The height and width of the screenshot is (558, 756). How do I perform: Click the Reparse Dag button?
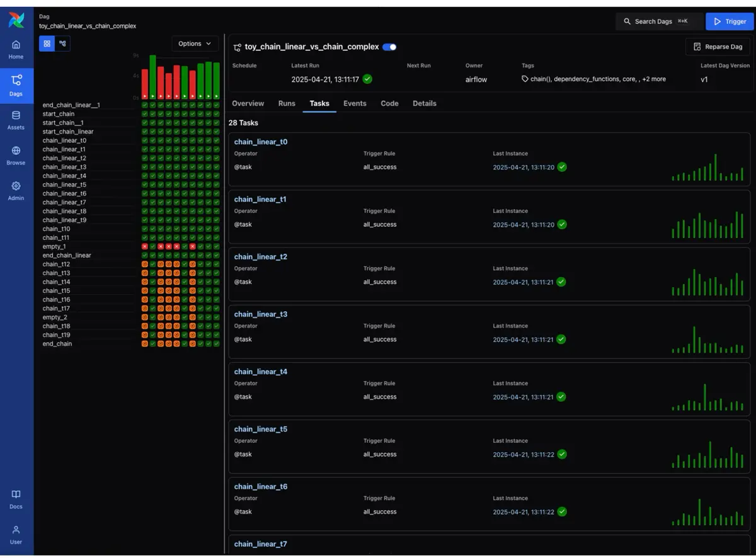pos(718,46)
